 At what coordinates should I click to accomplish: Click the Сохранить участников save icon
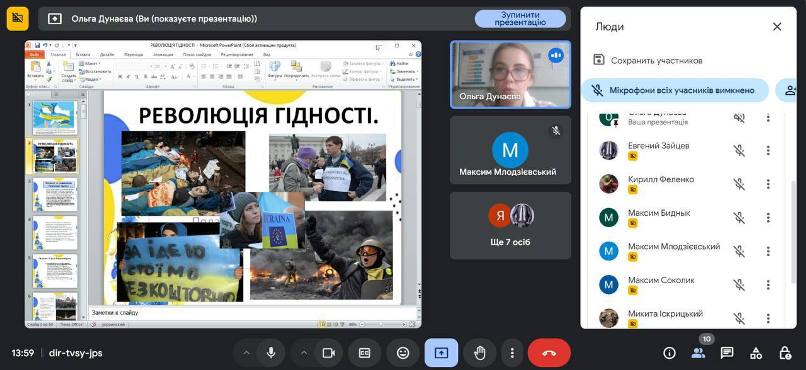tap(598, 60)
